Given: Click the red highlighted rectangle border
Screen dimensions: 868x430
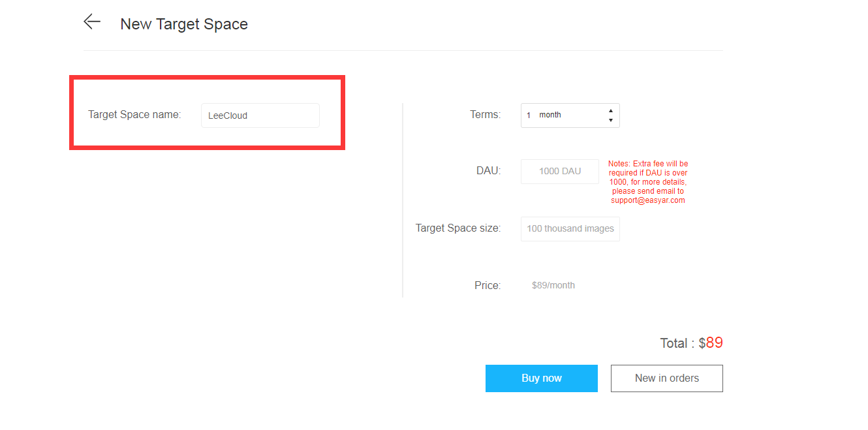Looking at the screenshot, I should point(208,76).
